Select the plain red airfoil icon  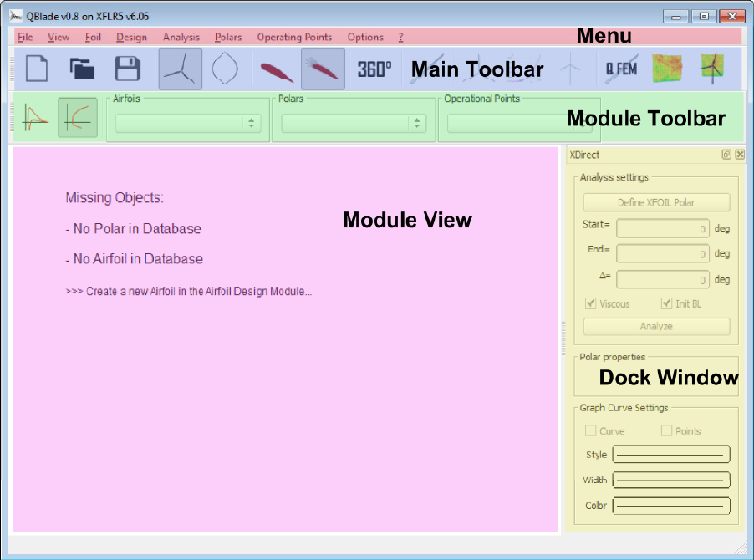coord(276,72)
